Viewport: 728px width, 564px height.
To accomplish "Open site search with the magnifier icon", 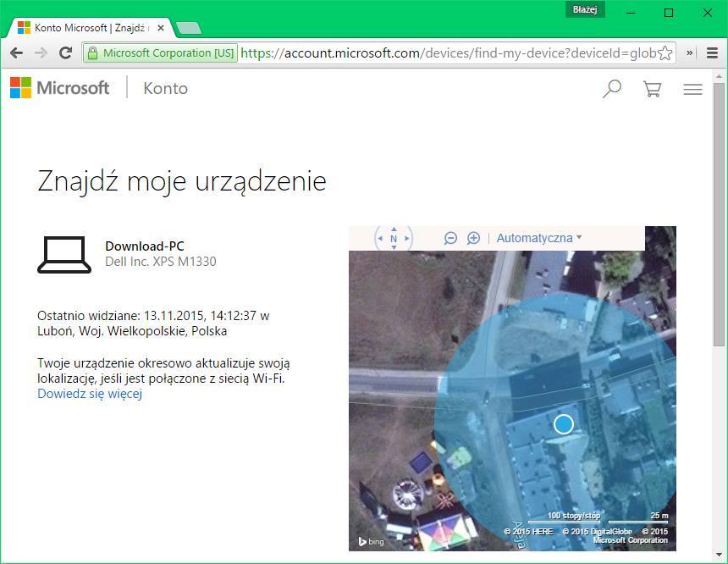I will [612, 88].
